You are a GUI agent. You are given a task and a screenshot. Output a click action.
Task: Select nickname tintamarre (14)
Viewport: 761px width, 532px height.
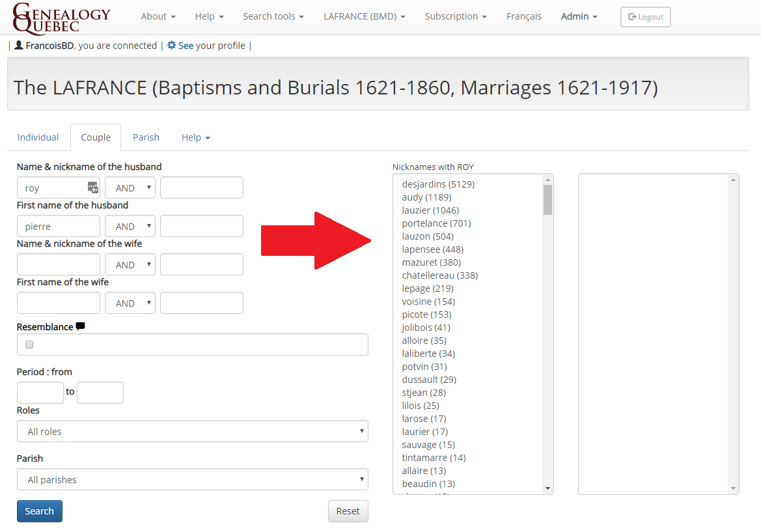[434, 458]
